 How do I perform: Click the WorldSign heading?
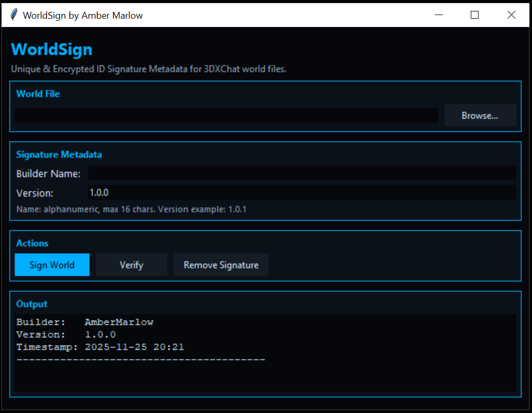point(51,49)
